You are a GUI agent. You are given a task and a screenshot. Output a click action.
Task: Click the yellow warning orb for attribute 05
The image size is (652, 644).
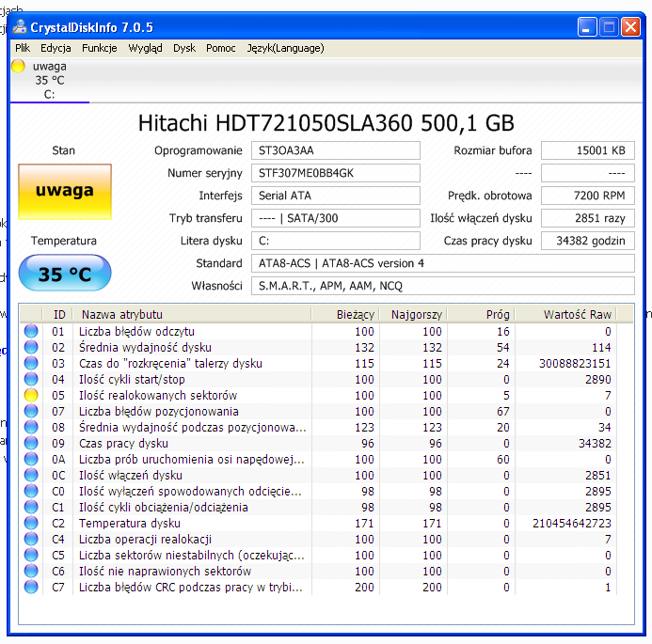(x=31, y=395)
